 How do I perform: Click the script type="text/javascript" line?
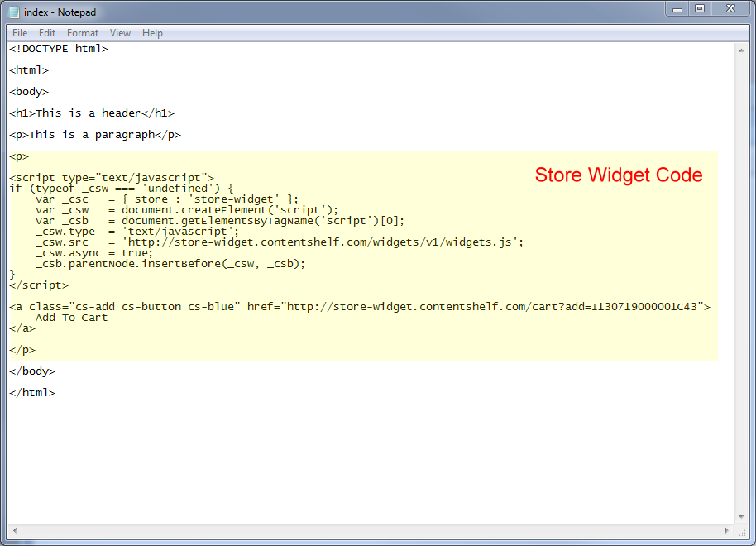click(x=112, y=178)
